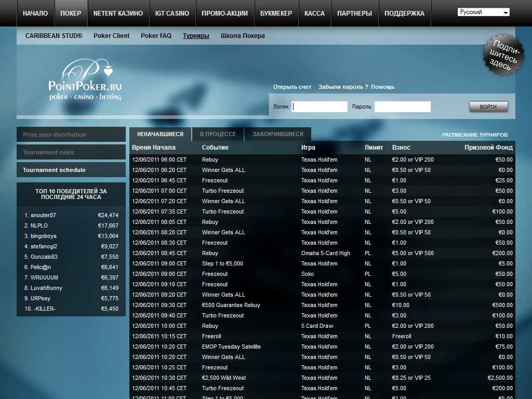Focus the Пароль input field
This screenshot has width=532, height=399.
point(403,107)
